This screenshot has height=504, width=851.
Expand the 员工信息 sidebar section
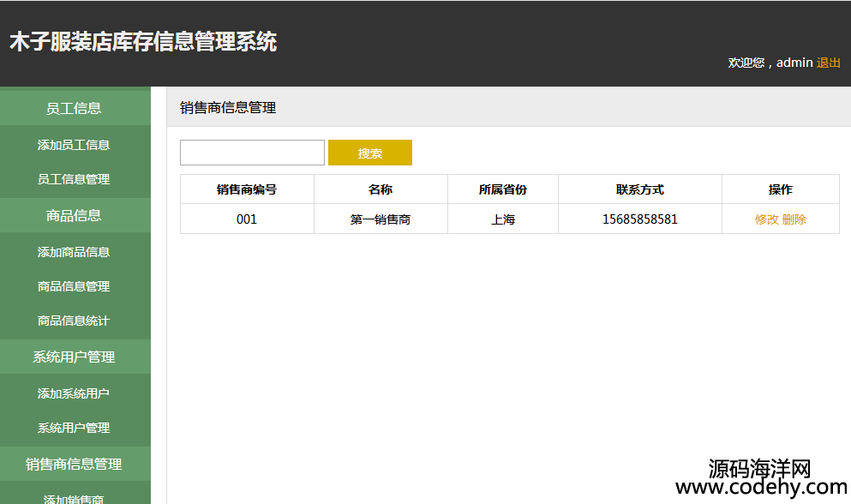[x=74, y=108]
